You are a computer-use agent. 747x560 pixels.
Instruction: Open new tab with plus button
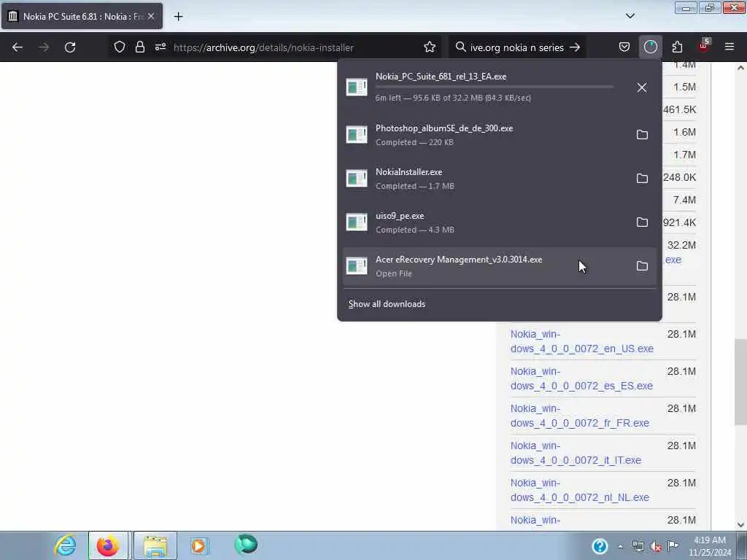point(178,17)
